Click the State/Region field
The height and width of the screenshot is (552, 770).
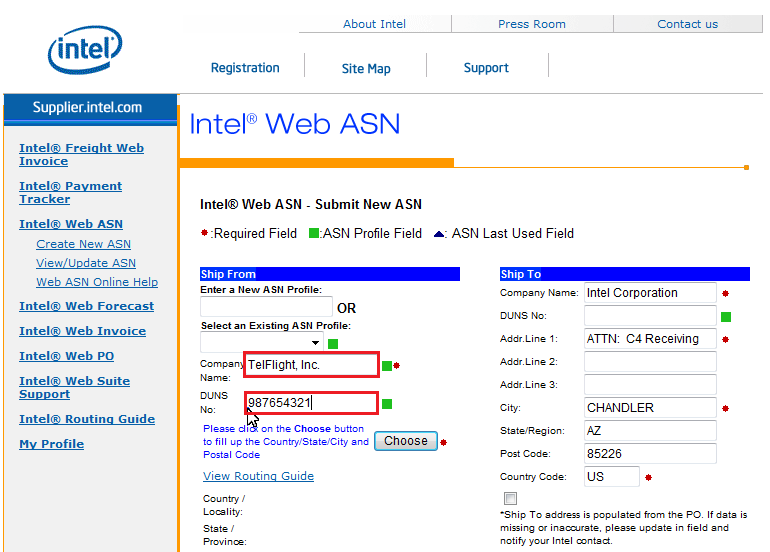(650, 431)
